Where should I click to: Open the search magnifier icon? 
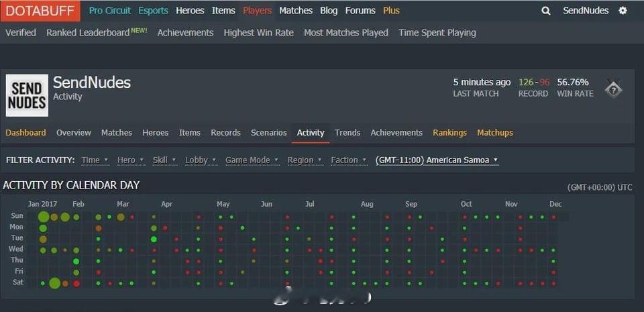[x=546, y=11]
